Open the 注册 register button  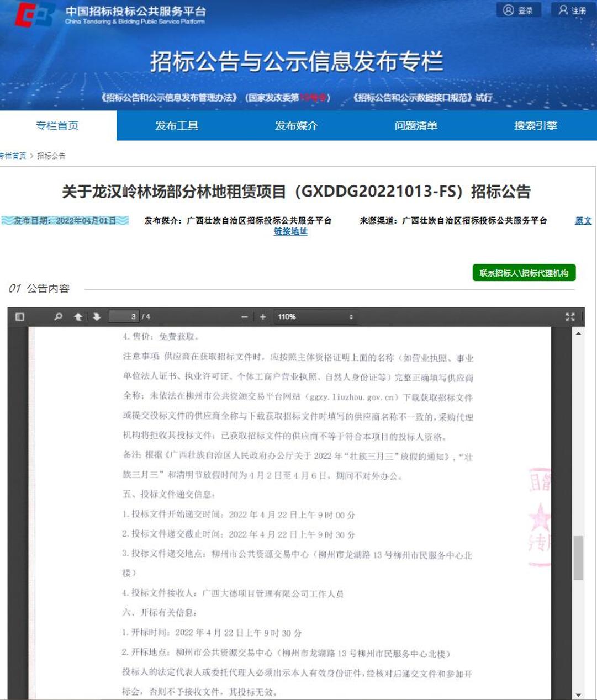coord(573,10)
